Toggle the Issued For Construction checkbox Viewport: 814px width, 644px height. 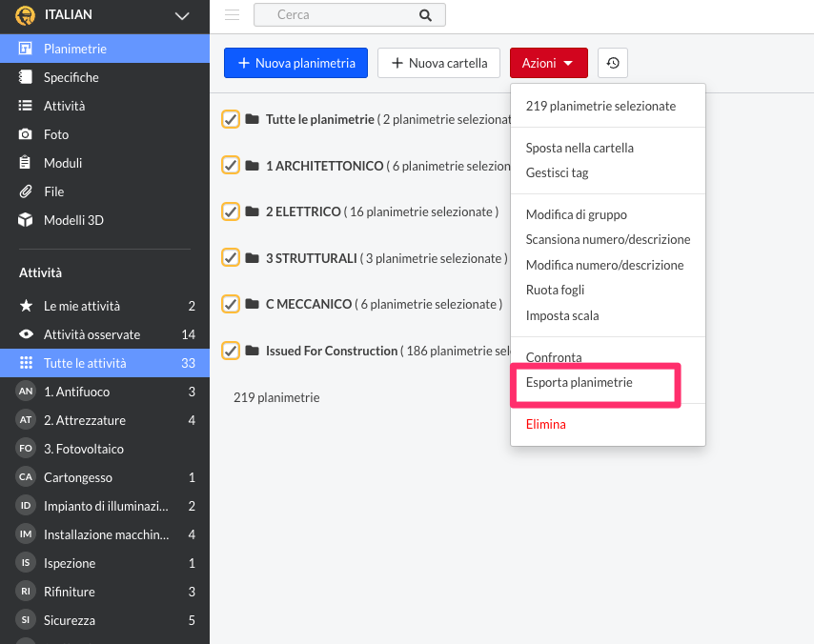(231, 351)
